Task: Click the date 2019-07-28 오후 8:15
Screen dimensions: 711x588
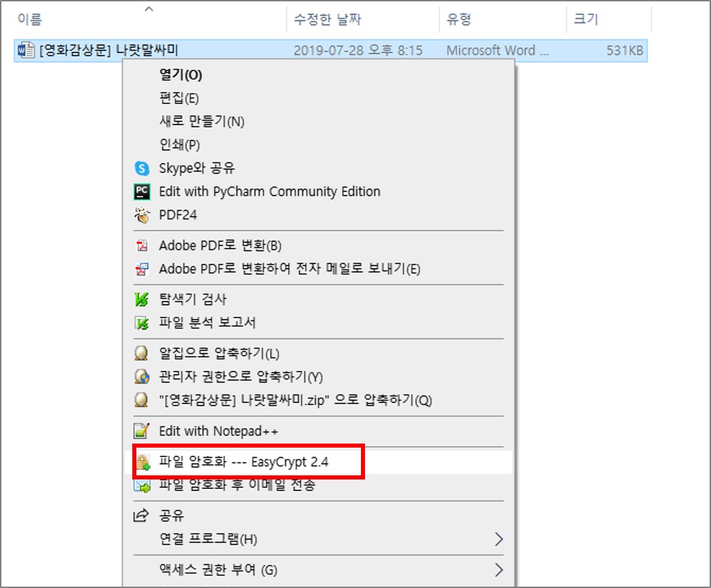Action: 358,50
